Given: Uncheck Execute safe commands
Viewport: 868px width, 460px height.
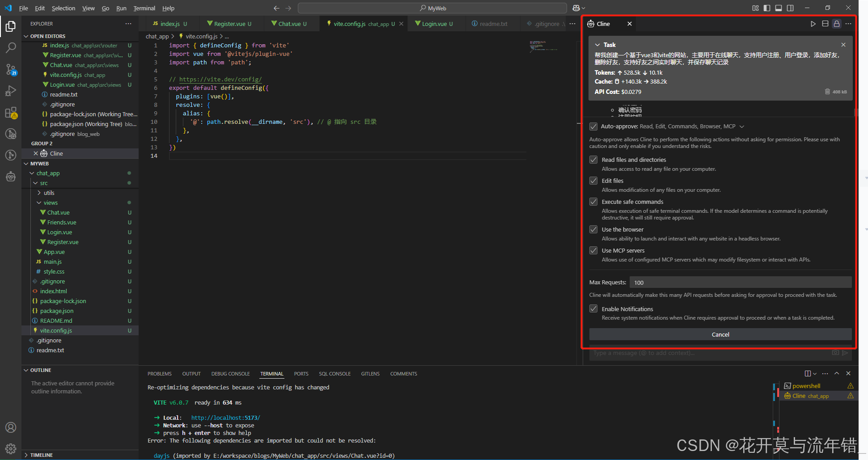Looking at the screenshot, I should (x=593, y=202).
